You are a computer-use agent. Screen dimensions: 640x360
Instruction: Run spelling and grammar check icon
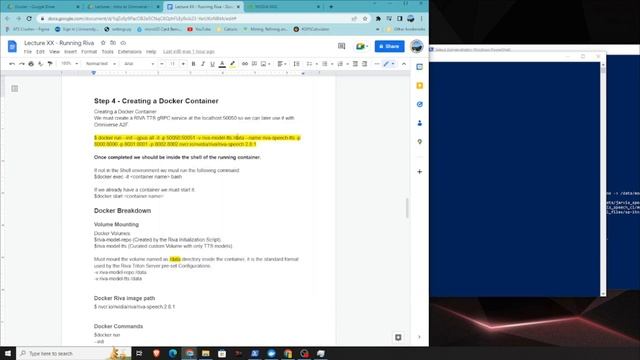point(40,64)
